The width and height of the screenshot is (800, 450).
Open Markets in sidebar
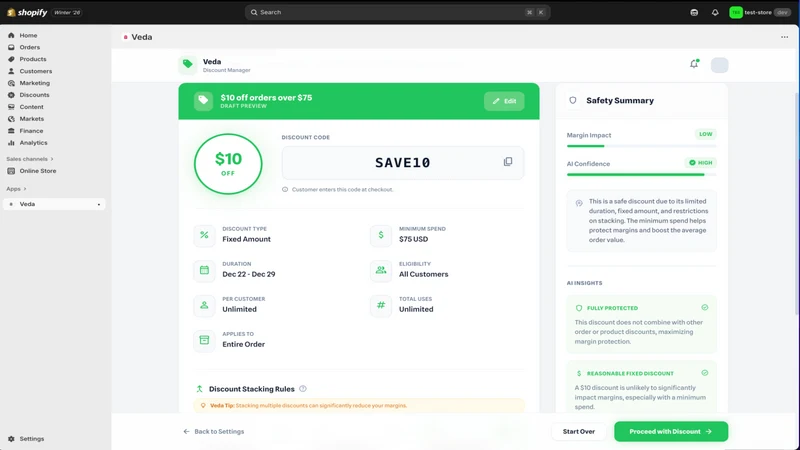click(x=32, y=118)
